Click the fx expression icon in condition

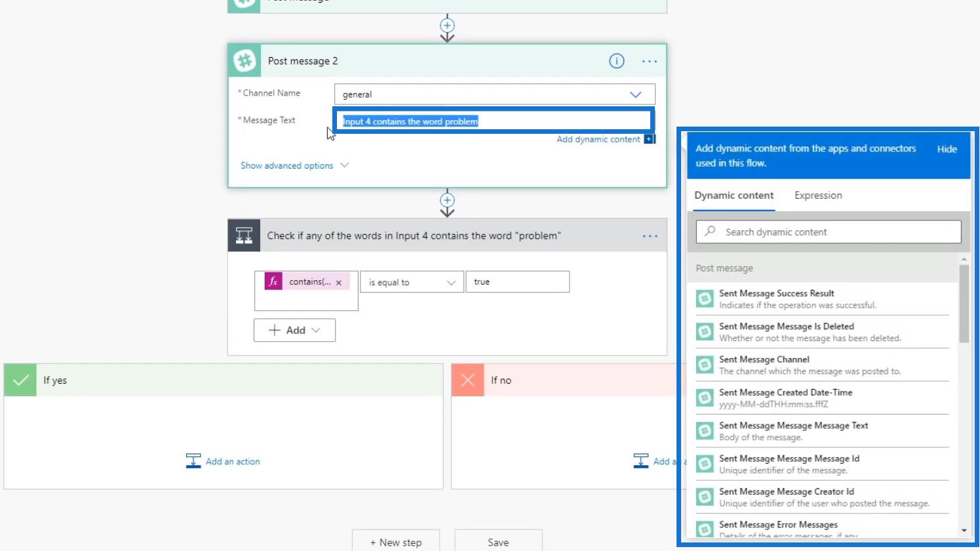273,281
